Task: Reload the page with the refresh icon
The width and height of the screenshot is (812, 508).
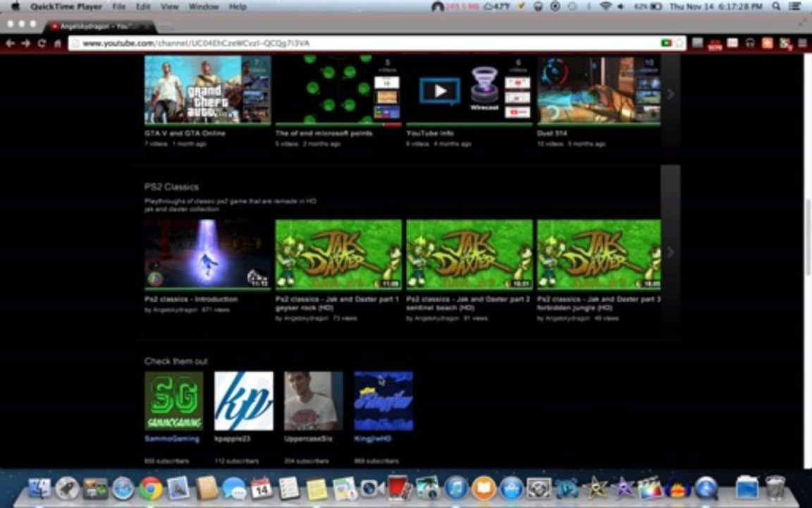Action: coord(42,44)
